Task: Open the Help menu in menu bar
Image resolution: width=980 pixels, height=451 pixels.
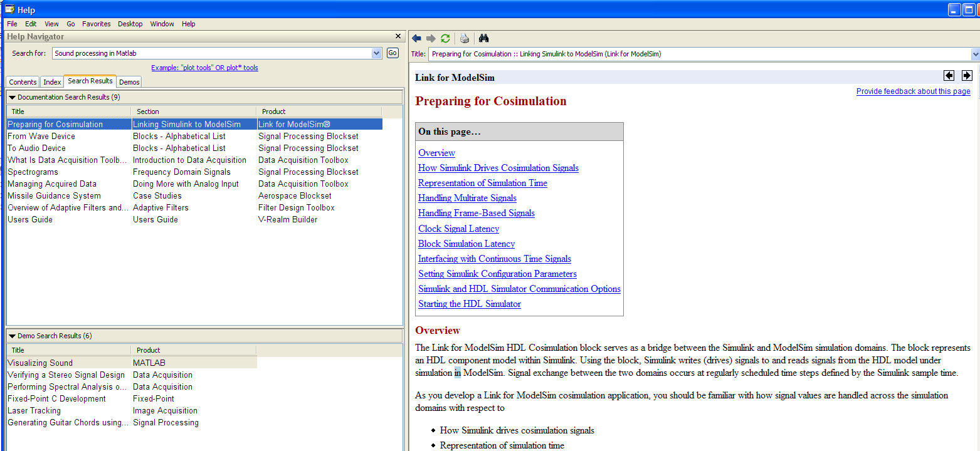Action: click(189, 24)
